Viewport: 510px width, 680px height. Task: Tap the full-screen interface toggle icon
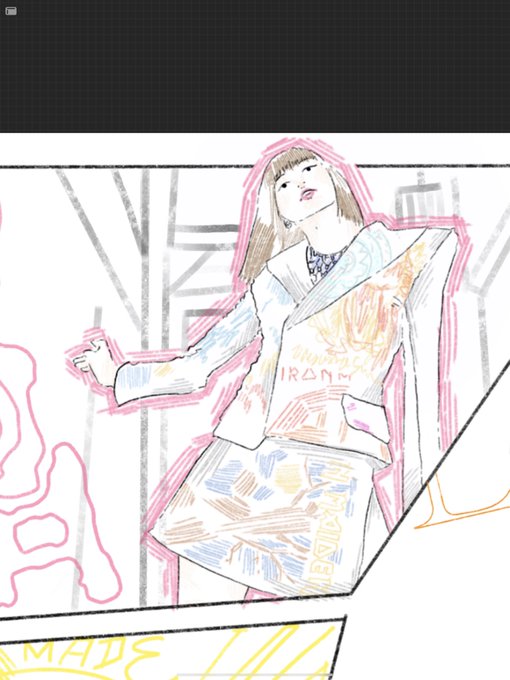[11, 11]
